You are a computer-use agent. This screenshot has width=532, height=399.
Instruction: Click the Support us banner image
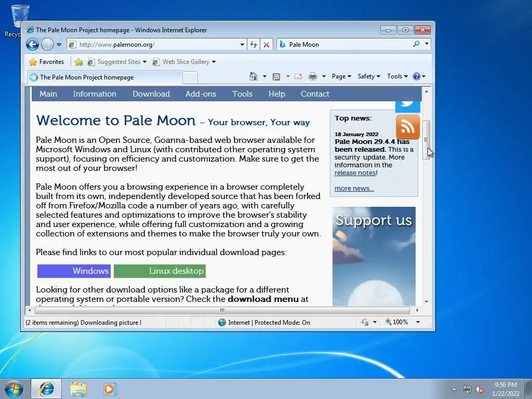coord(374,256)
